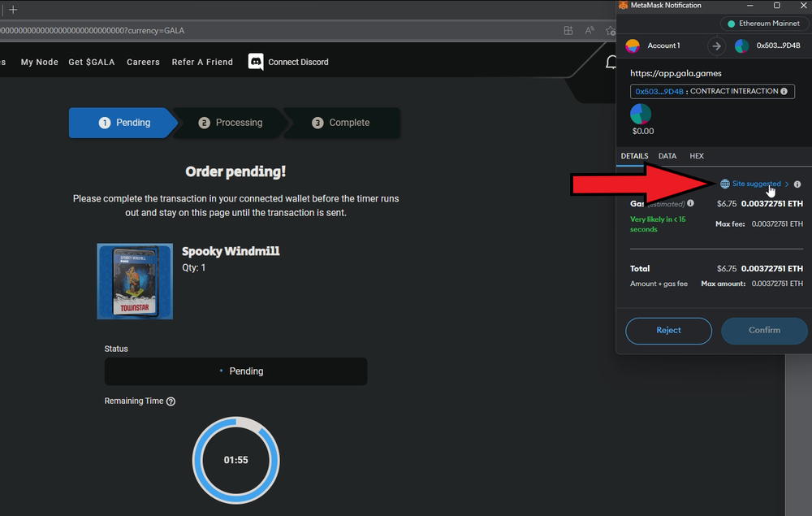
Task: Click the Spooky Windmill title text
Action: (231, 251)
